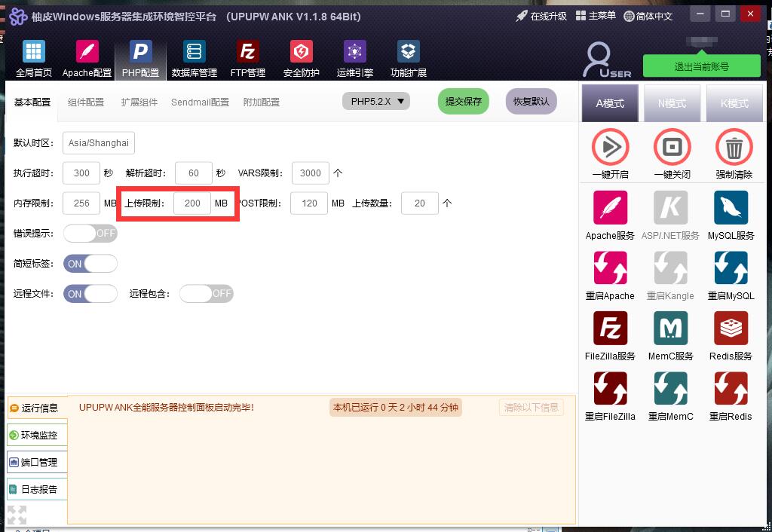Select N模式 mode tab
The height and width of the screenshot is (532, 772).
[672, 102]
